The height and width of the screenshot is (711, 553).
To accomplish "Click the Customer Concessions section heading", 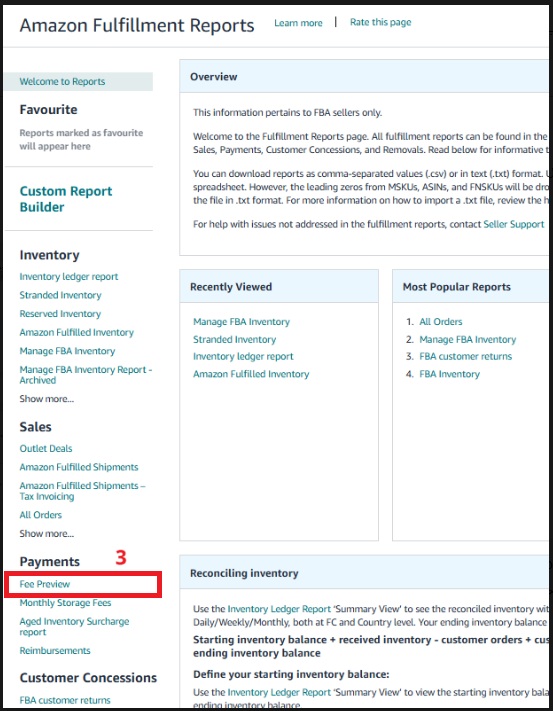I will point(88,678).
